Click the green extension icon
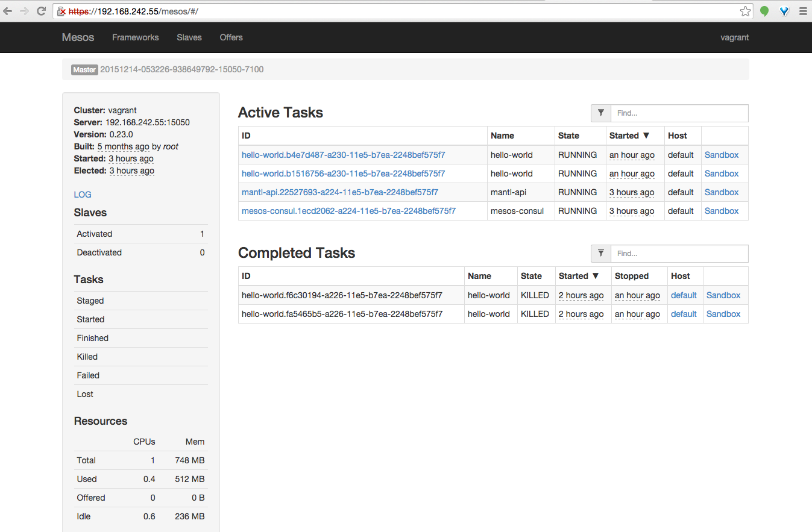The image size is (812, 532). tap(764, 11)
